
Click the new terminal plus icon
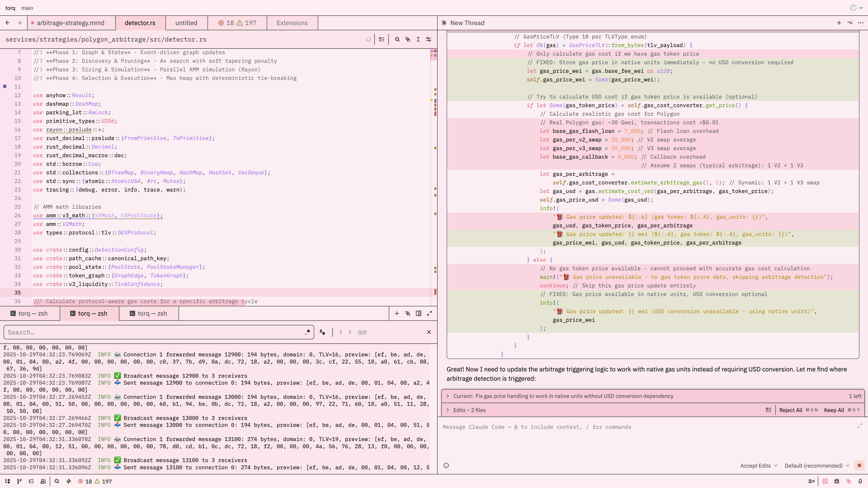[x=397, y=313]
